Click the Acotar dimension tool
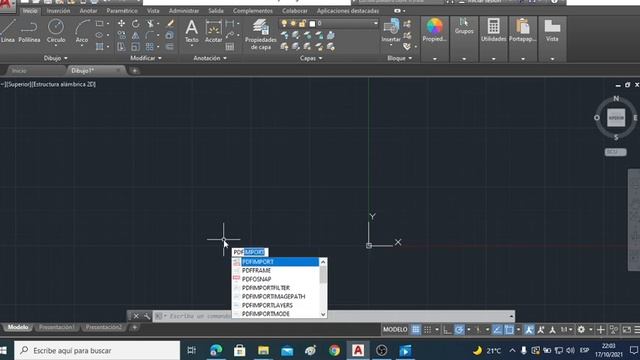640x360 pixels. point(213,31)
